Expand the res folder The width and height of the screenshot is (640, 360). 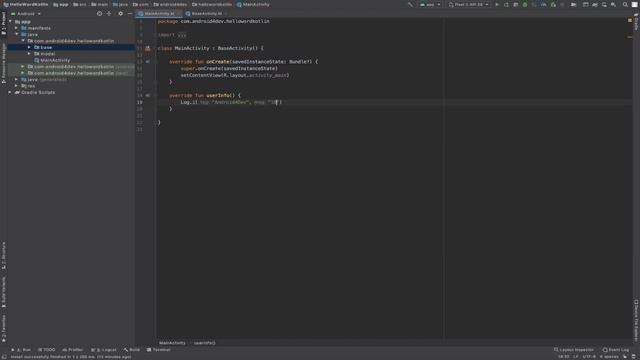(16, 86)
